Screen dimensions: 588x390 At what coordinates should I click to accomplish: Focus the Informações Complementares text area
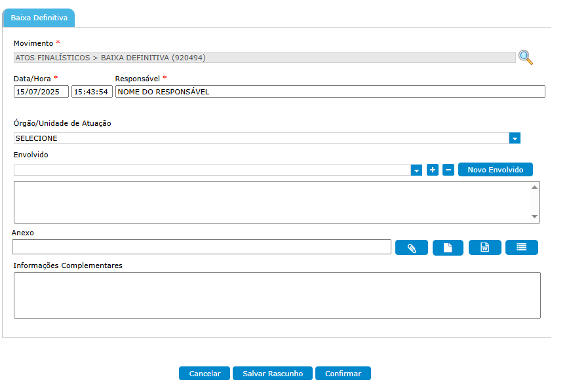[277, 295]
